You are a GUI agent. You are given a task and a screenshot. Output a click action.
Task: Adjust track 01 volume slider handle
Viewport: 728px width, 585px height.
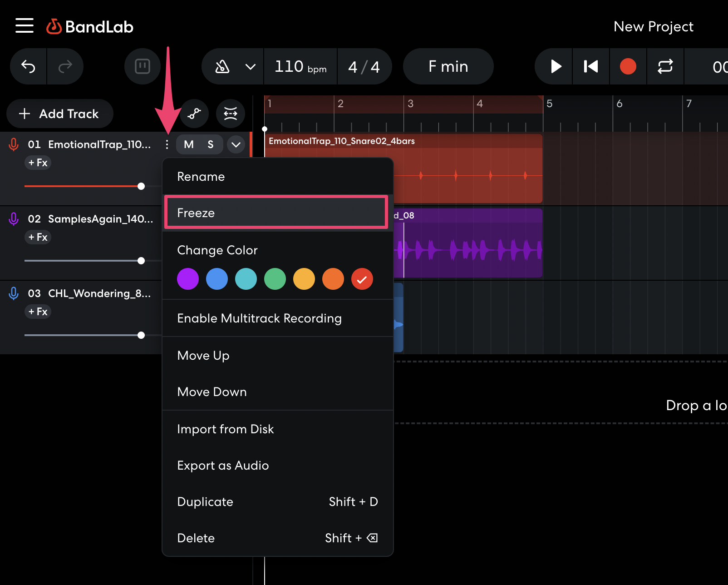[141, 186]
